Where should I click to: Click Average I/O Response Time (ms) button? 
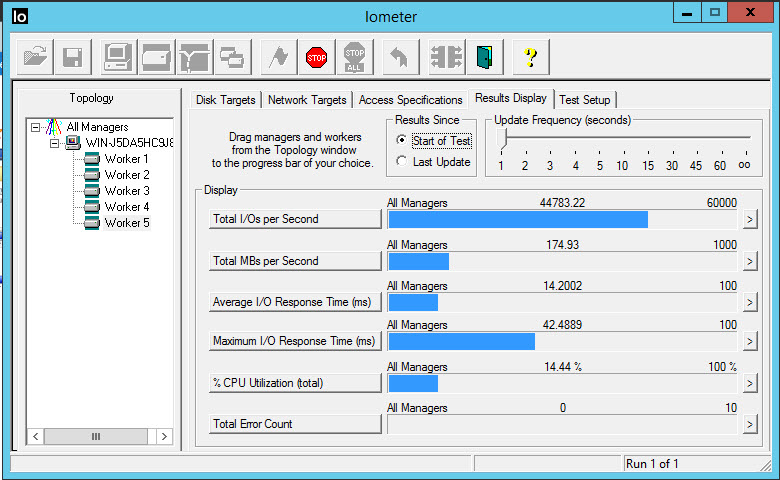pyautogui.click(x=295, y=302)
